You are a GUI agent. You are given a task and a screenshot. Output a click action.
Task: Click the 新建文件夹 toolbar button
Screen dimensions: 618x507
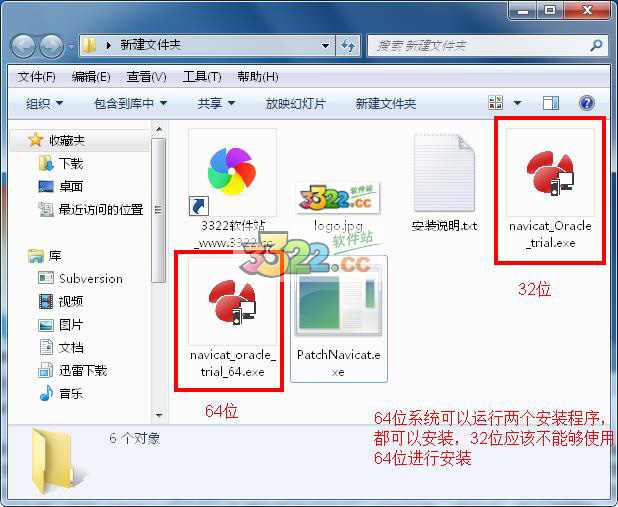pos(385,104)
